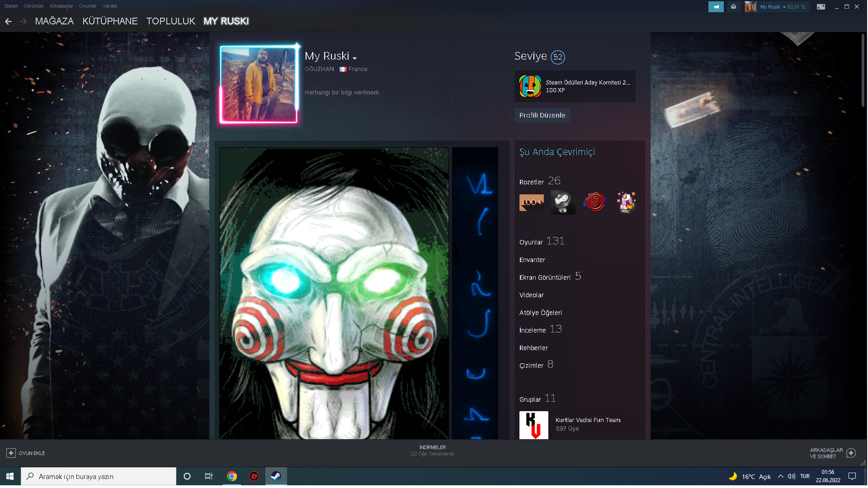Click the plus icon for Oyun Ekle
This screenshot has height=488, width=868.
pyautogui.click(x=11, y=453)
